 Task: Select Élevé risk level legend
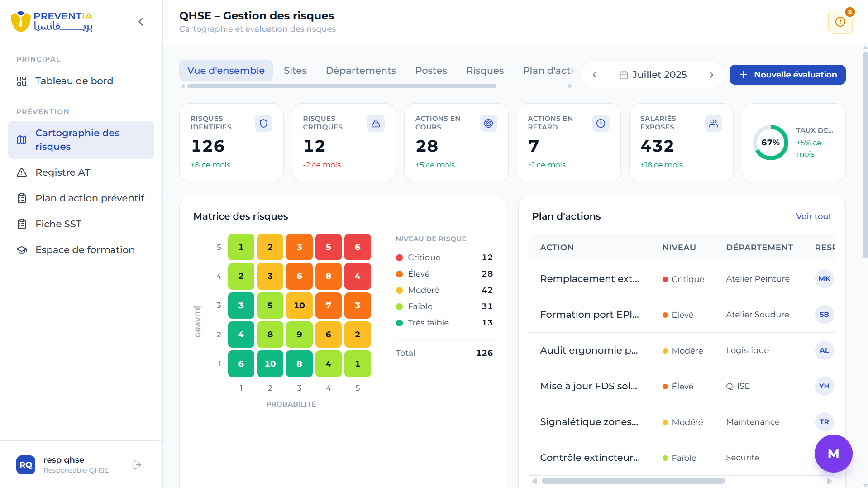pos(444,274)
